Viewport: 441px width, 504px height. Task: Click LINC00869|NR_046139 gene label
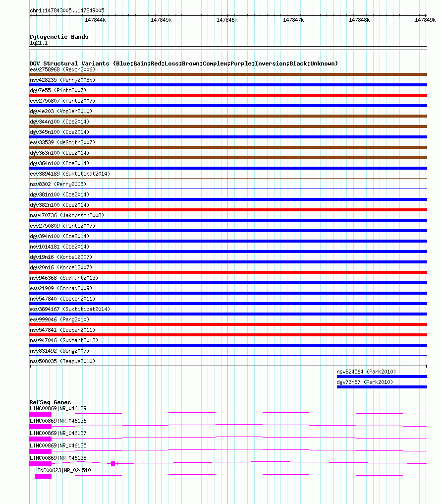[58, 408]
